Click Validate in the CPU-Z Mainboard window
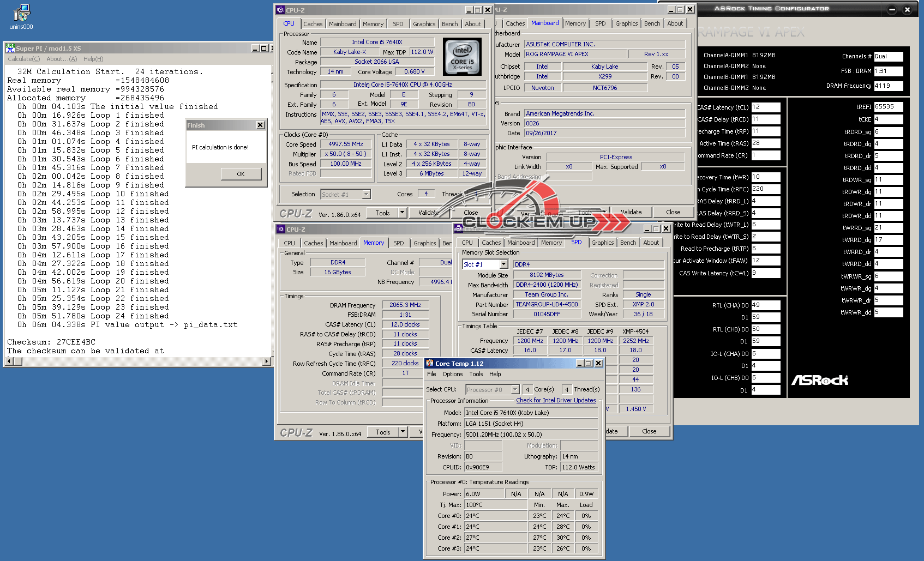The height and width of the screenshot is (561, 924). (x=631, y=212)
